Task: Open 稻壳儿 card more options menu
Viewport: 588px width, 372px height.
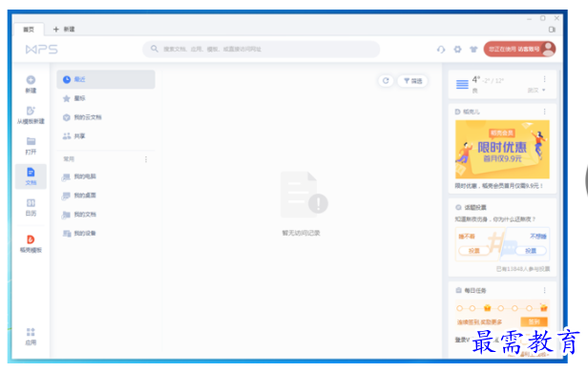Action: [544, 112]
